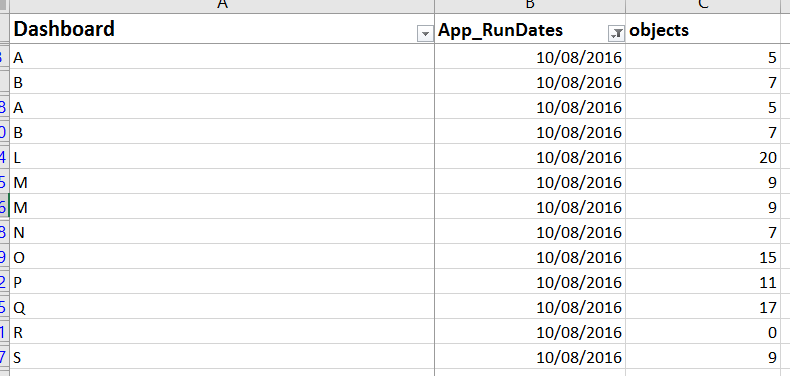Select the cell containing L
This screenshot has width=790, height=376.
pyautogui.click(x=222, y=157)
